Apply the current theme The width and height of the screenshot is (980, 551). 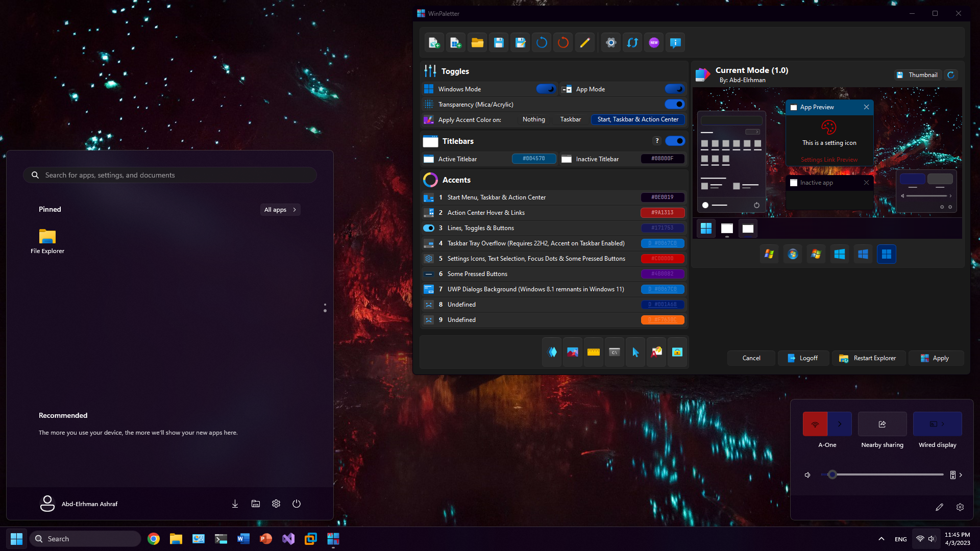pyautogui.click(x=936, y=358)
